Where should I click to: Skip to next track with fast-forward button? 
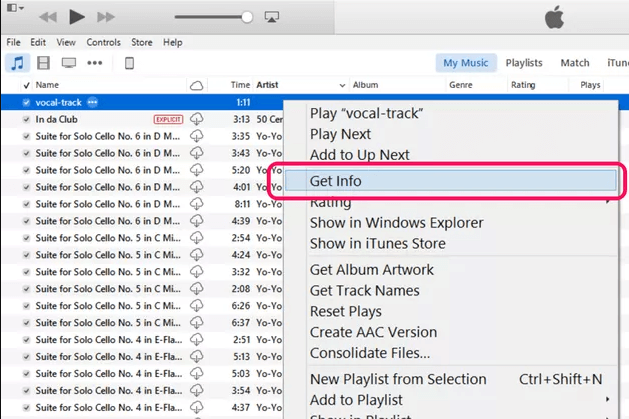pyautogui.click(x=106, y=17)
